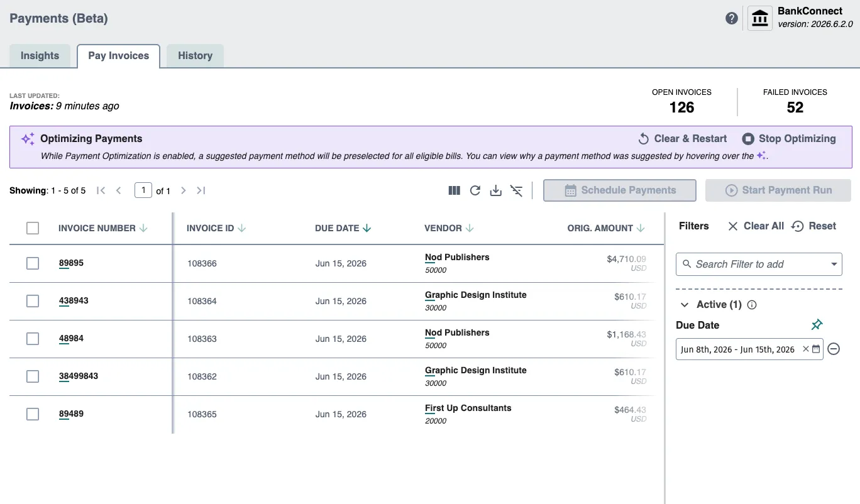
Task: Click Clear & Restart optimization
Action: pyautogui.click(x=682, y=138)
